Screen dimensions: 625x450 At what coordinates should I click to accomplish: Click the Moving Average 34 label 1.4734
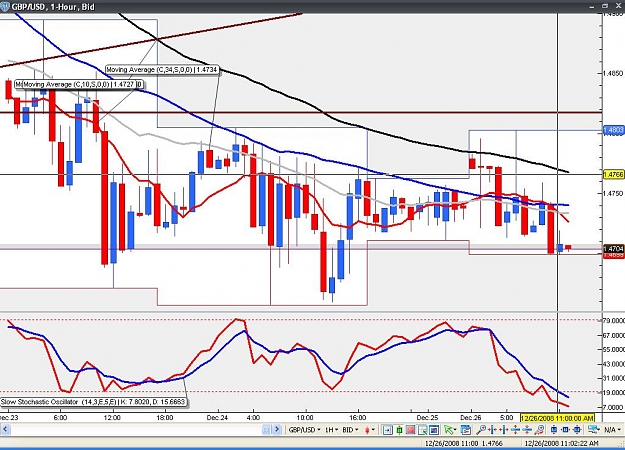tap(162, 70)
